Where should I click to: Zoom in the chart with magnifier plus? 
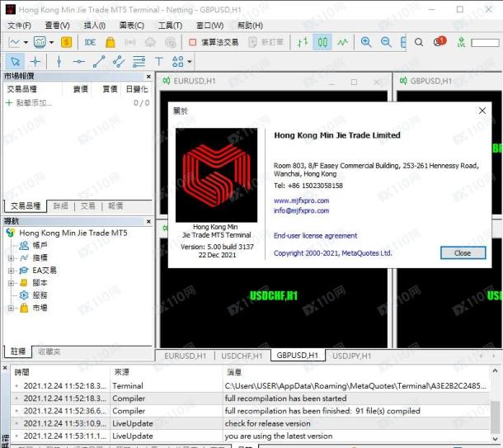pyautogui.click(x=366, y=42)
